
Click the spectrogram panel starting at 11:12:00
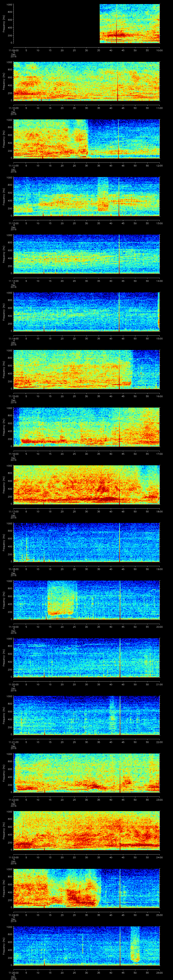87,197
